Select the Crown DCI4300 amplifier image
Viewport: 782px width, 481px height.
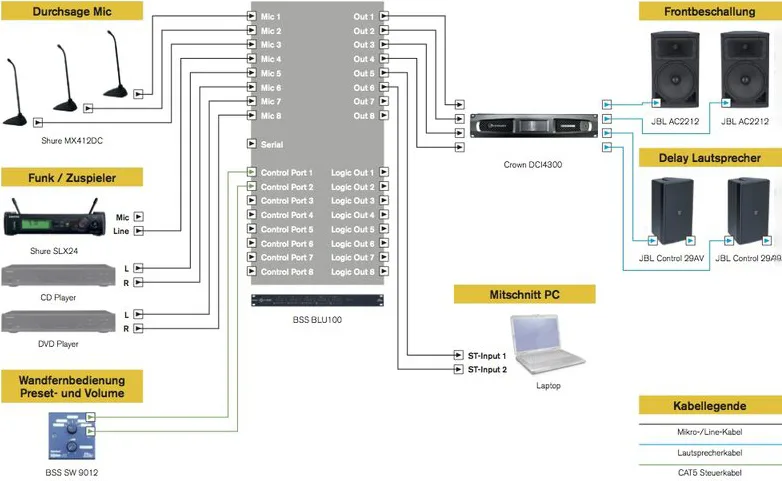coord(526,124)
